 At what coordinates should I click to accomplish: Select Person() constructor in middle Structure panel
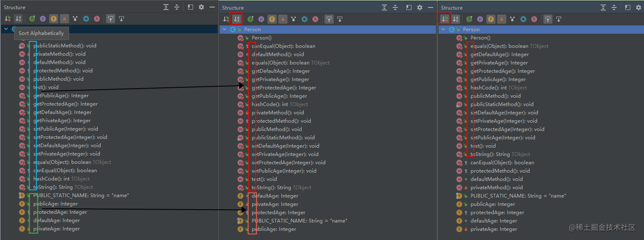(x=261, y=38)
